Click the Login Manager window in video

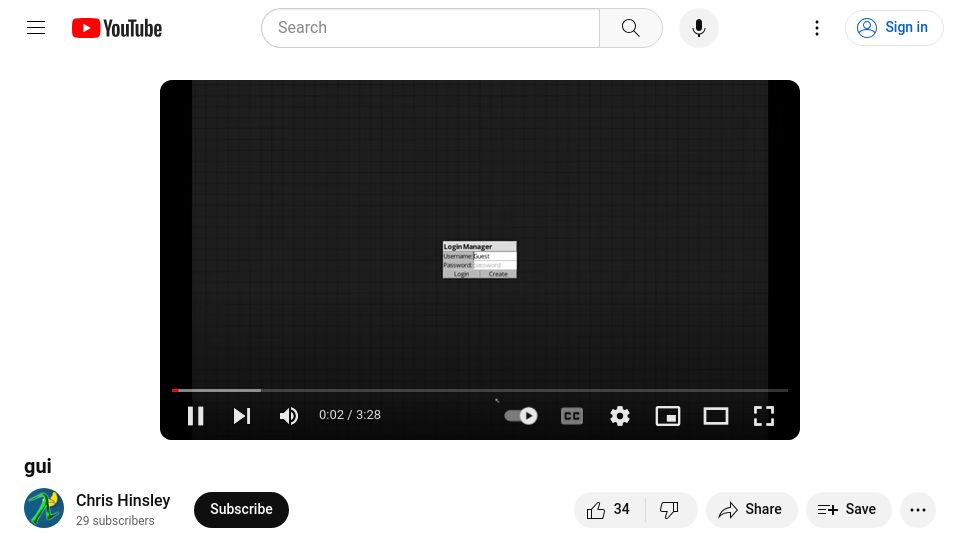pyautogui.click(x=479, y=260)
